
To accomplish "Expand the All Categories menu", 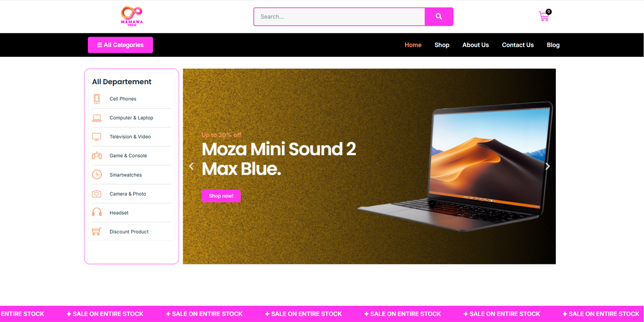I will pyautogui.click(x=120, y=45).
